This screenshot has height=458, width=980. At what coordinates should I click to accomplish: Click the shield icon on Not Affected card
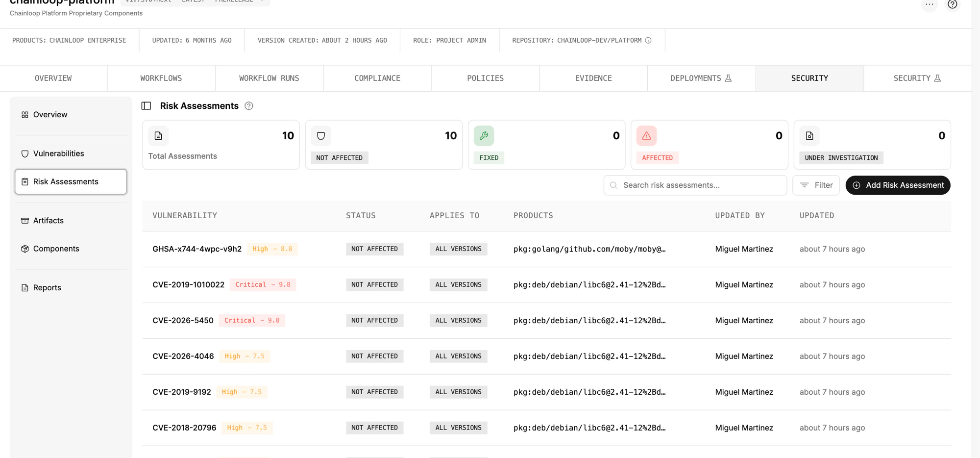[321, 136]
